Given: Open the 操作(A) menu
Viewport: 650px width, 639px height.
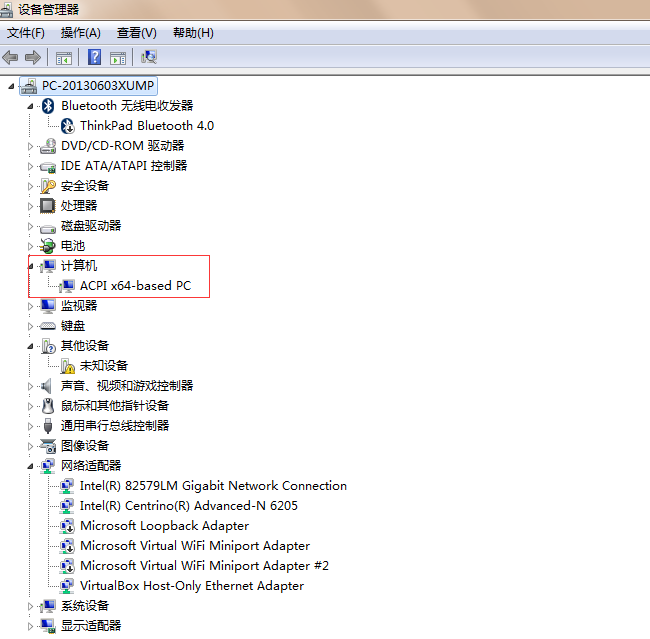Looking at the screenshot, I should (80, 33).
